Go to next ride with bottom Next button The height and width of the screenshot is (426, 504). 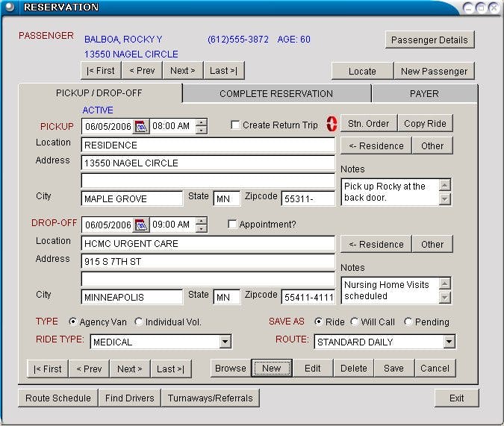129,369
